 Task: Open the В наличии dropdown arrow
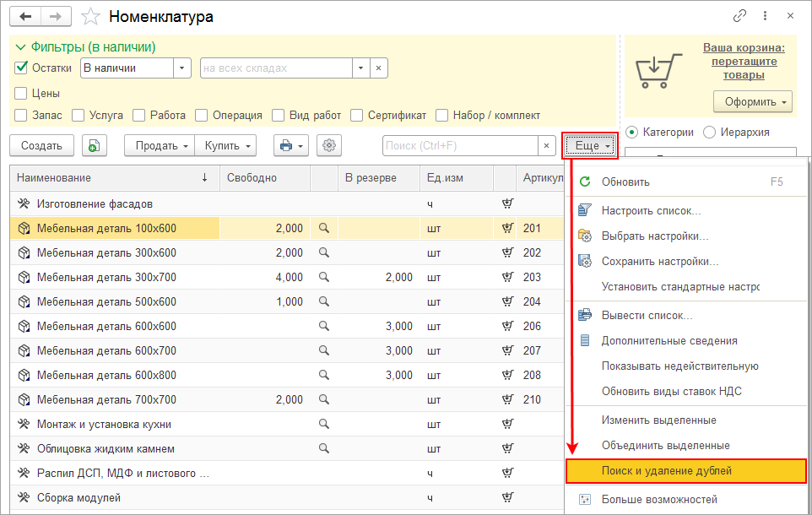click(x=181, y=68)
